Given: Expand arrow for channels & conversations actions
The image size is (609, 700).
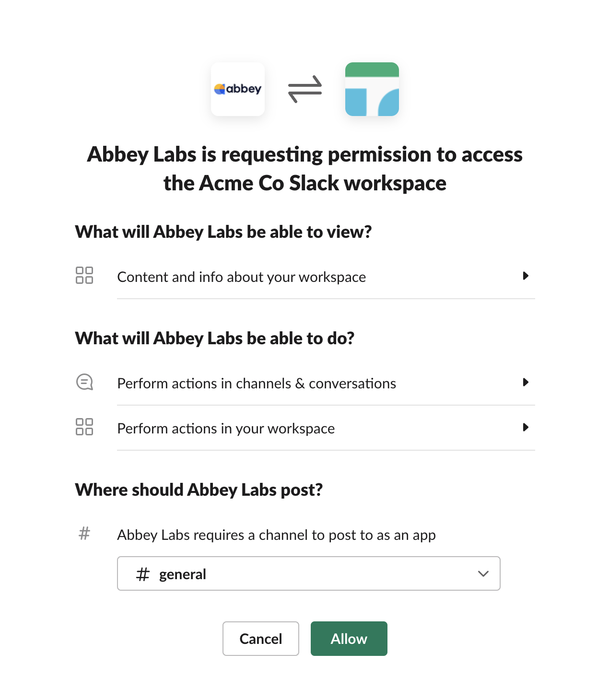Looking at the screenshot, I should click(x=526, y=382).
